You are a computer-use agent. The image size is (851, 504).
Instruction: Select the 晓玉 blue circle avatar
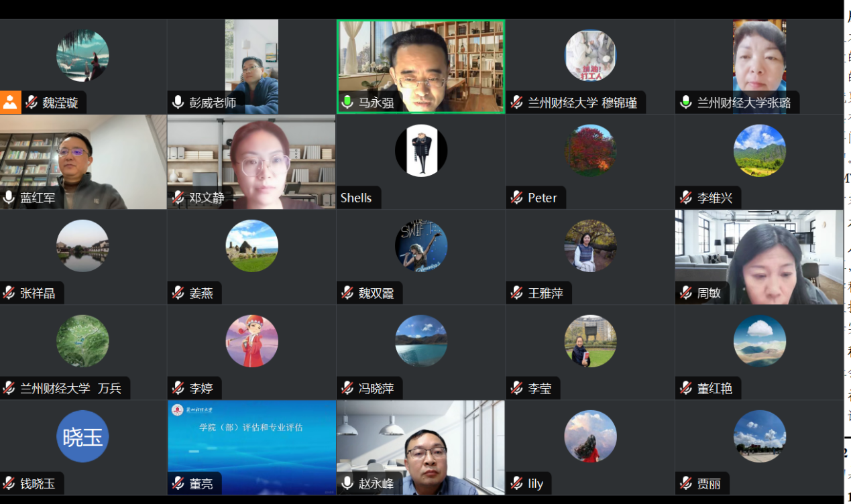tap(82, 436)
